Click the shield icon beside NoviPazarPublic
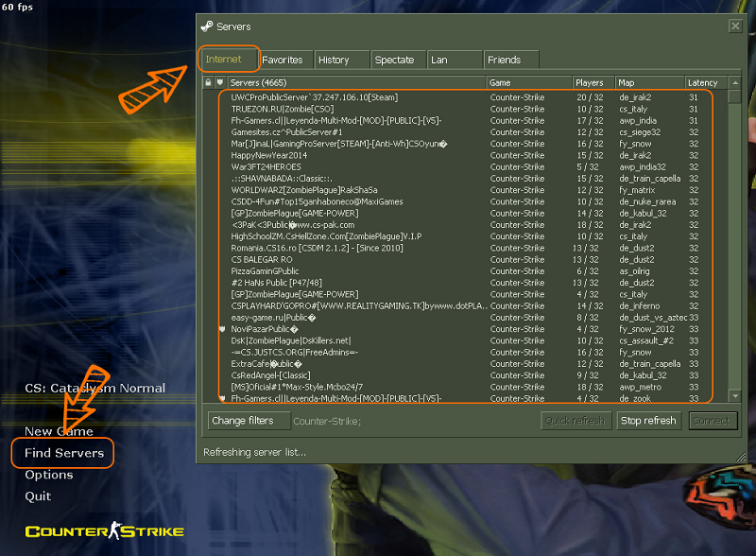 click(x=223, y=328)
